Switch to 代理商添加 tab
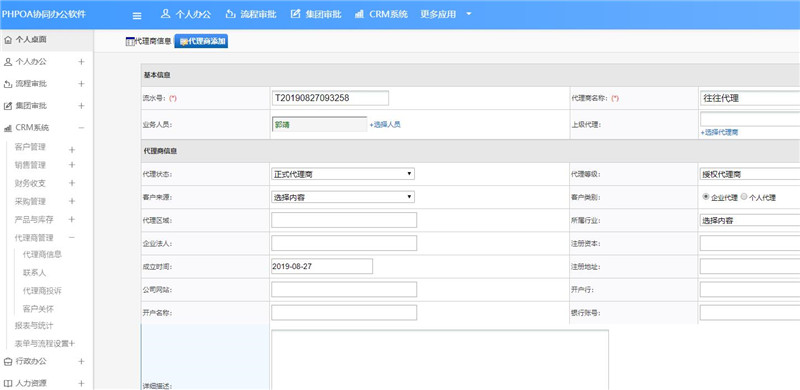The width and height of the screenshot is (800, 390). 201,42
